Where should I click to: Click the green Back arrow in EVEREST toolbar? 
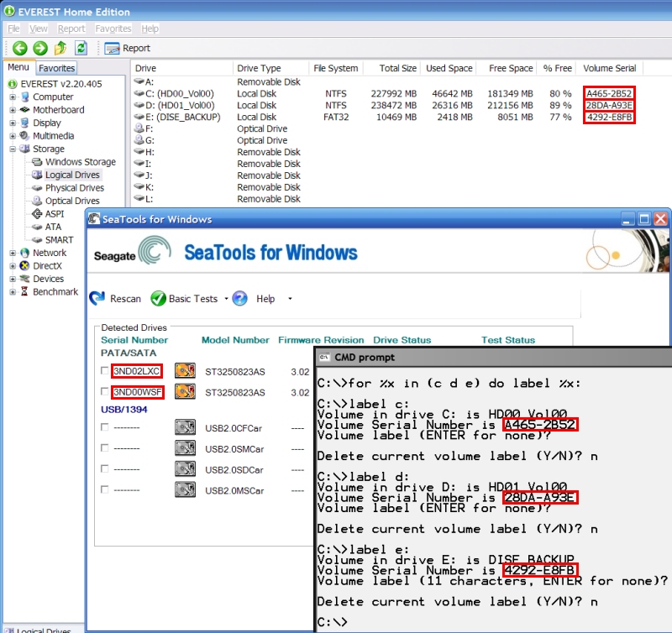point(19,48)
